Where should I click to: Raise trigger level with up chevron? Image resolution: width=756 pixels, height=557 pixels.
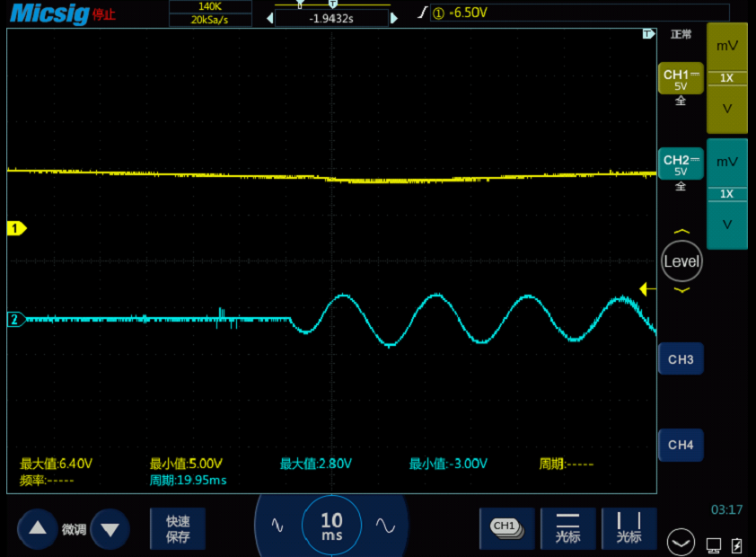tap(681, 232)
